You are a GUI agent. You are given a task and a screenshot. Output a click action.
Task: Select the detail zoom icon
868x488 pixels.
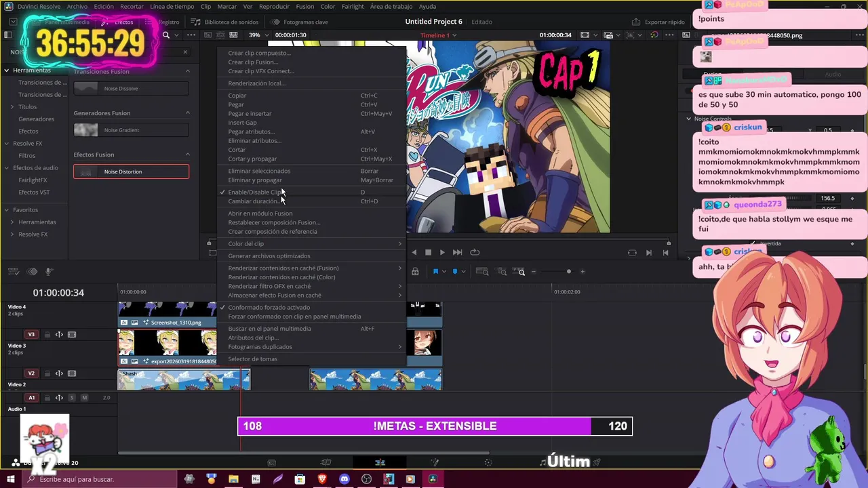click(x=502, y=272)
